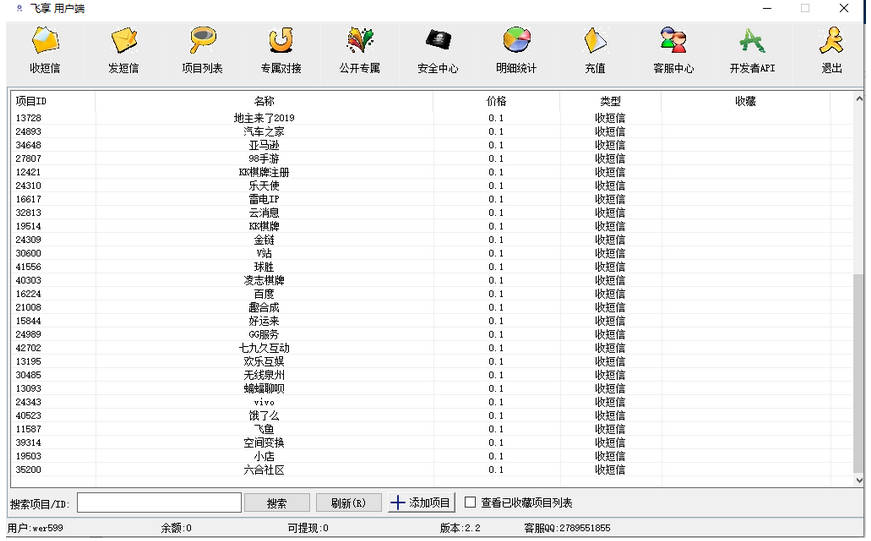
Task: Sort by 项目ID column header
Action: pyautogui.click(x=53, y=101)
